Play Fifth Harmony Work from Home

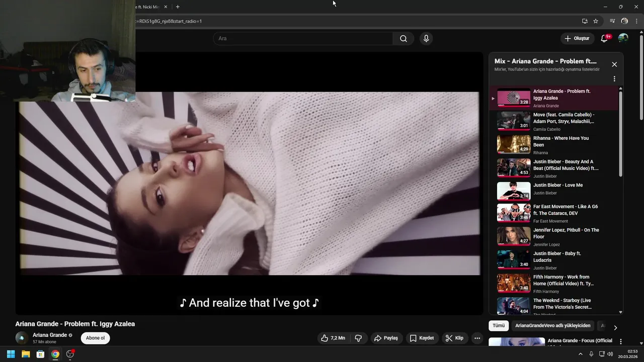pyautogui.click(x=554, y=284)
